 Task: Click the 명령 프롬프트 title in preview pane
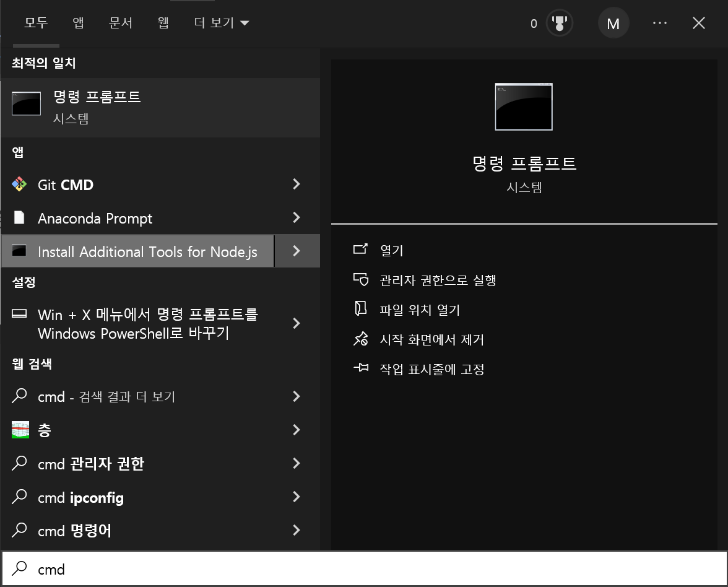pyautogui.click(x=524, y=163)
